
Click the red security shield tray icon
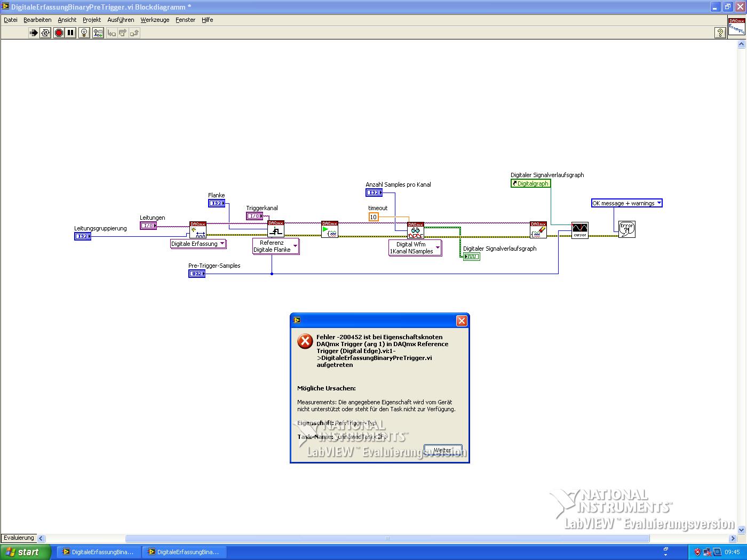pyautogui.click(x=697, y=552)
